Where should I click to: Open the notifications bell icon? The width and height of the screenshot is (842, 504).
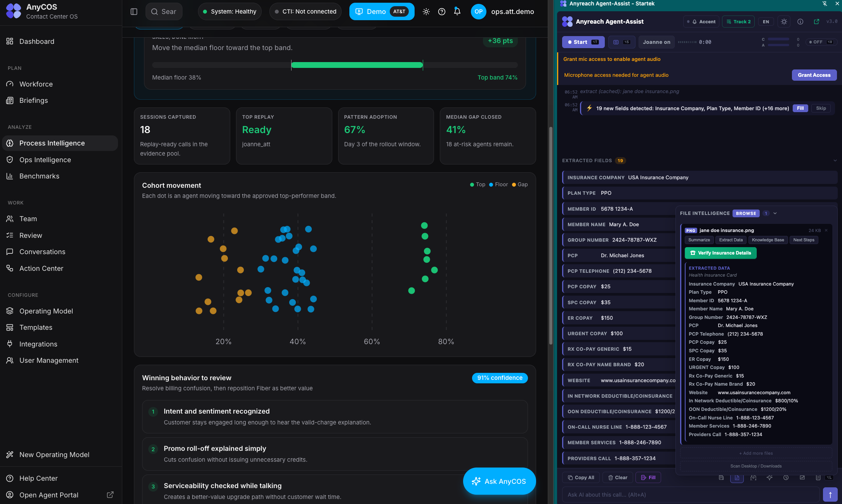tap(457, 12)
